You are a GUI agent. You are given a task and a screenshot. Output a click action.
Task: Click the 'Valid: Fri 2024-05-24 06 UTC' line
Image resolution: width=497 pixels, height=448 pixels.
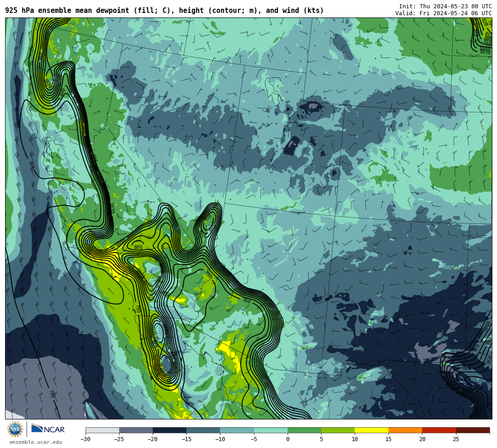coord(444,13)
